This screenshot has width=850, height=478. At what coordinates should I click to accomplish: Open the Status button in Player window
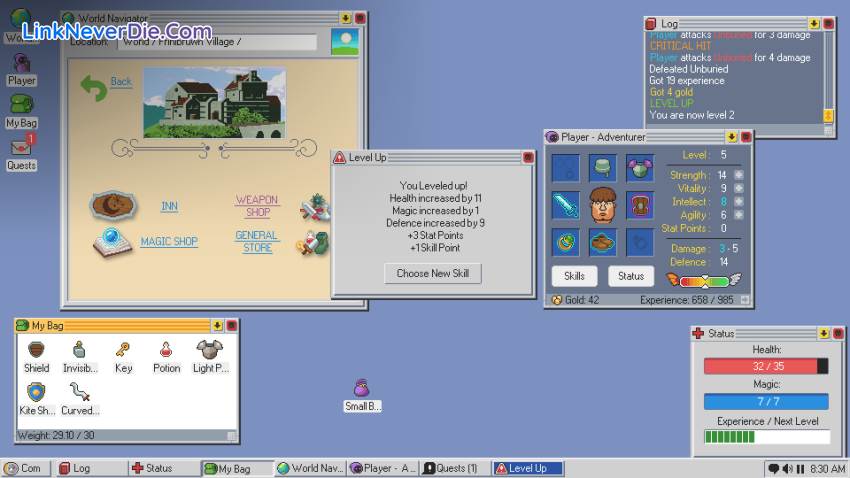(x=631, y=276)
